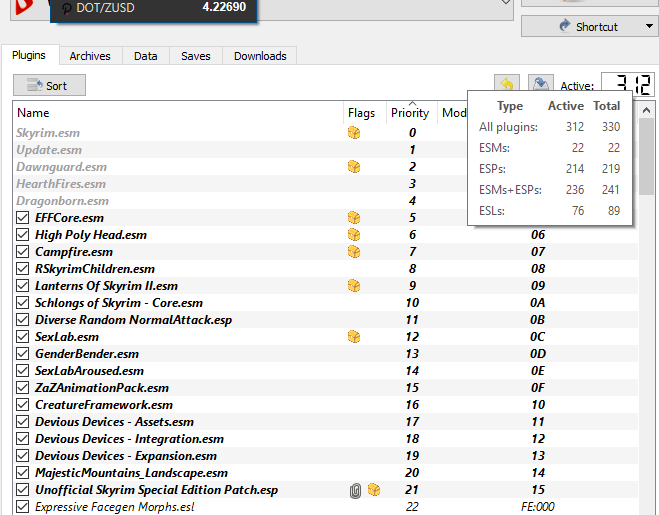Screen dimensions: 659x515
Task: Click the Active plugin counter display
Action: click(627, 84)
